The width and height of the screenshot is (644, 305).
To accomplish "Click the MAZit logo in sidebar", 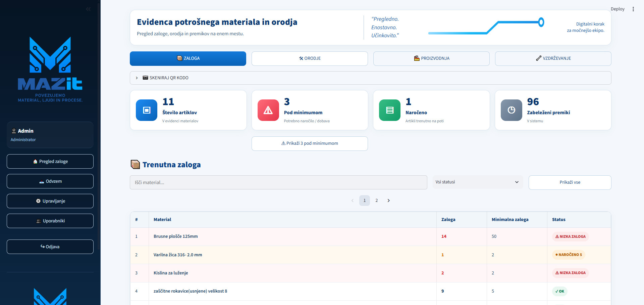I will 50,69.
